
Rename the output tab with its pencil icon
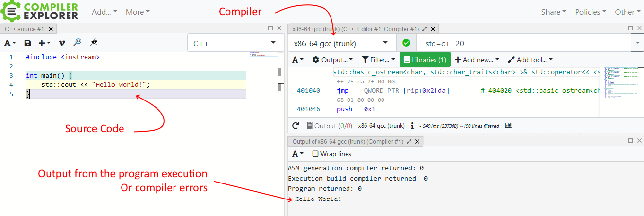(x=409, y=142)
